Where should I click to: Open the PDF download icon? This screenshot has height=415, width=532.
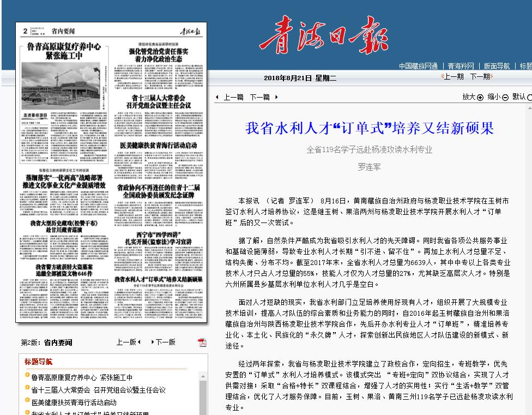pos(202,342)
